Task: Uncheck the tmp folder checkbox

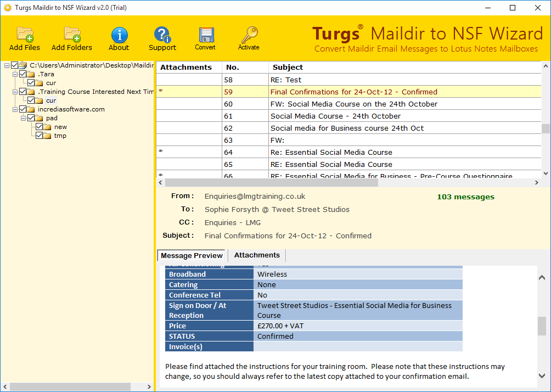Action: tap(39, 136)
